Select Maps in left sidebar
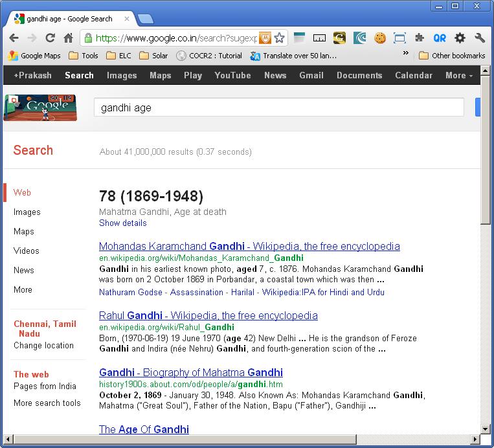 coord(24,231)
